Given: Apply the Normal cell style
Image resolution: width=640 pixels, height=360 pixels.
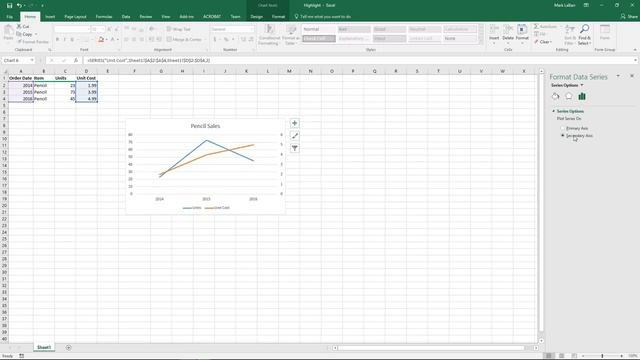Looking at the screenshot, I should [319, 29].
